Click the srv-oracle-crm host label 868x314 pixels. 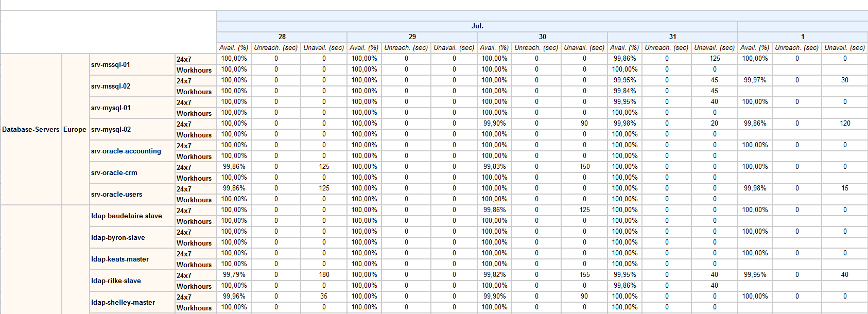[114, 173]
